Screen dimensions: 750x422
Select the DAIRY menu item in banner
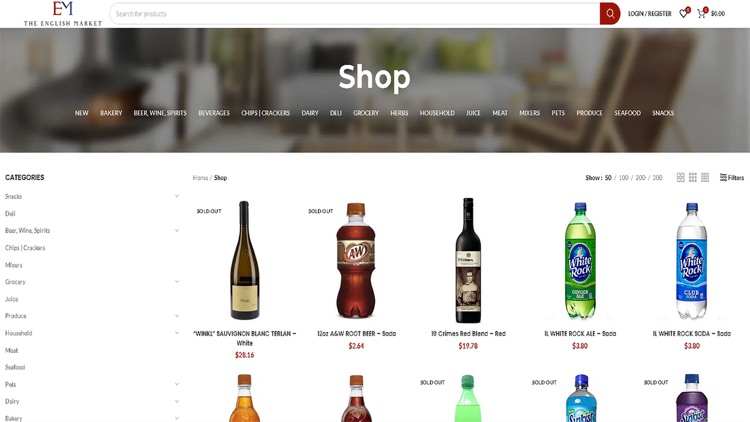pyautogui.click(x=309, y=113)
